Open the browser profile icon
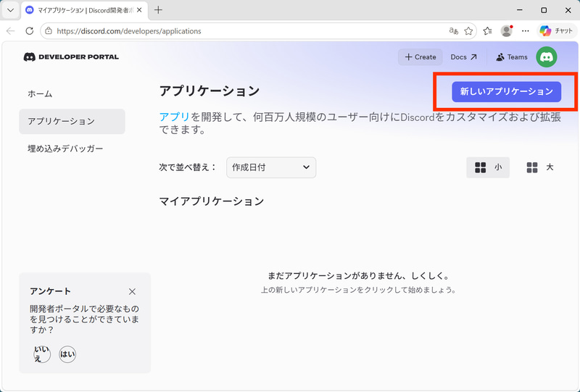Screen dimensions: 580x392 click(x=506, y=31)
